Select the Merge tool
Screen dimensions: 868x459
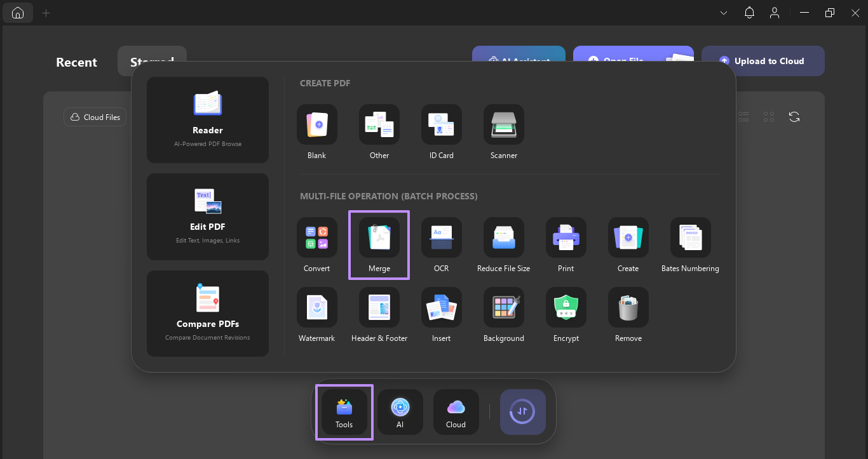click(x=379, y=245)
